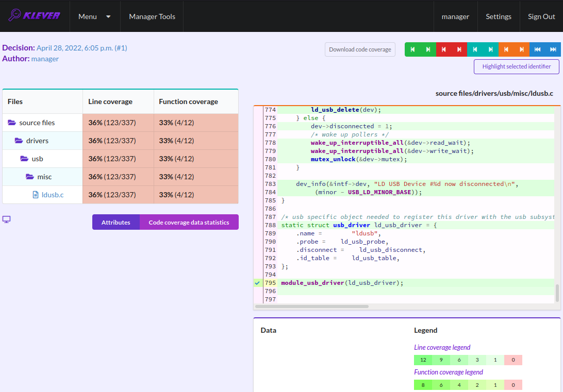Image resolution: width=563 pixels, height=392 pixels.
Task: Go to previous orange uncovered function
Action: (506, 49)
